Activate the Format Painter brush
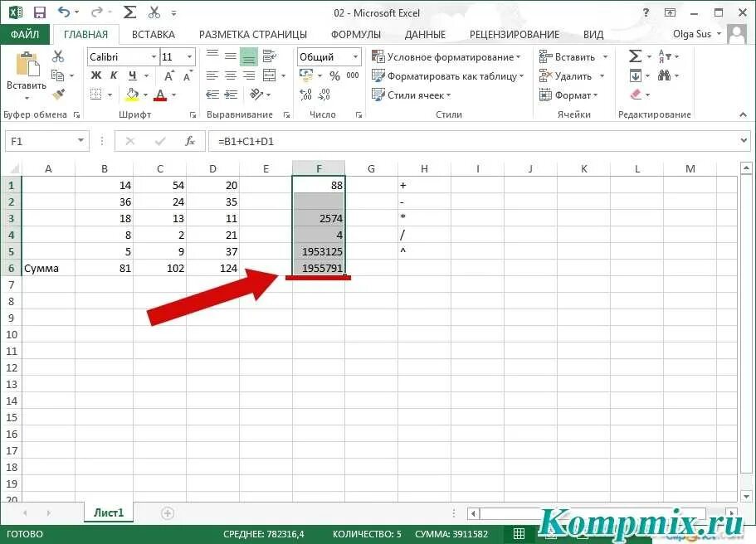Image resolution: width=756 pixels, height=544 pixels. click(x=59, y=94)
